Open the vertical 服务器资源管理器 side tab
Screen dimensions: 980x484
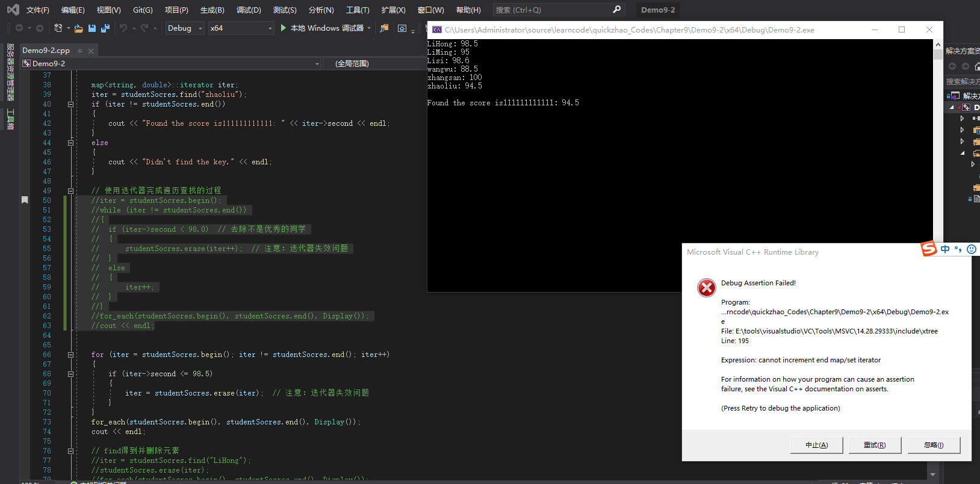(x=10, y=72)
